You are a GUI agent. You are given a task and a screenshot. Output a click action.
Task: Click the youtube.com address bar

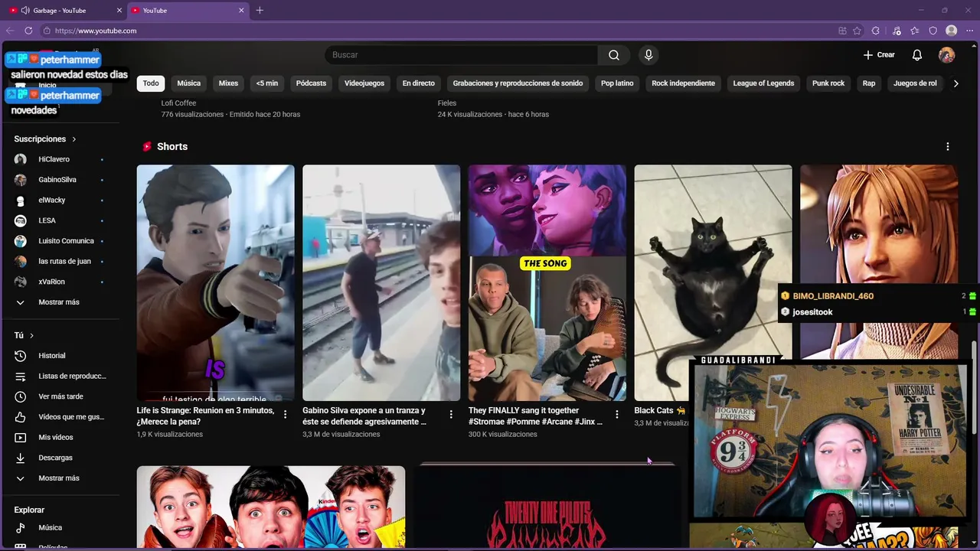click(x=436, y=31)
